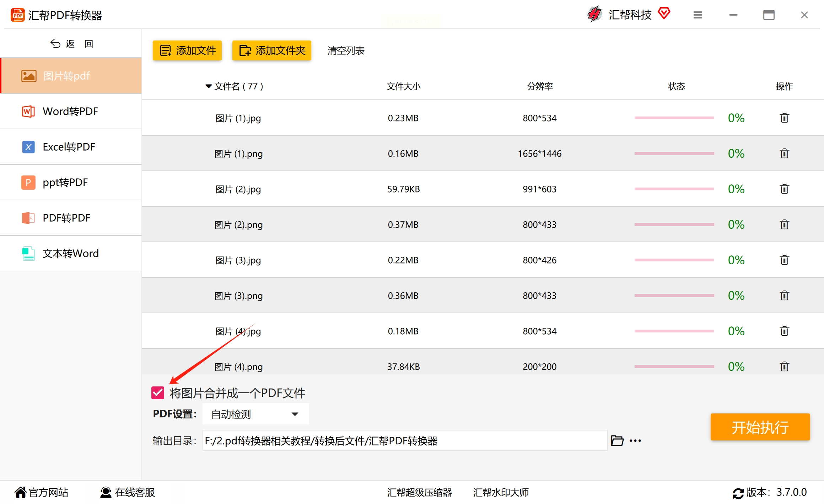This screenshot has height=504, width=824.
Task: Expand the PDF设置 自动检测 dropdown
Action: point(256,414)
